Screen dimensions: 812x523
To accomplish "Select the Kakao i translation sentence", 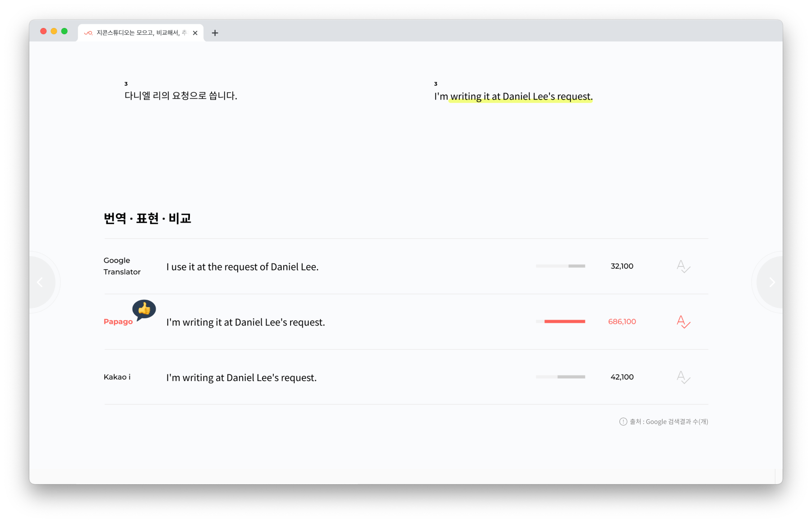I will (241, 378).
